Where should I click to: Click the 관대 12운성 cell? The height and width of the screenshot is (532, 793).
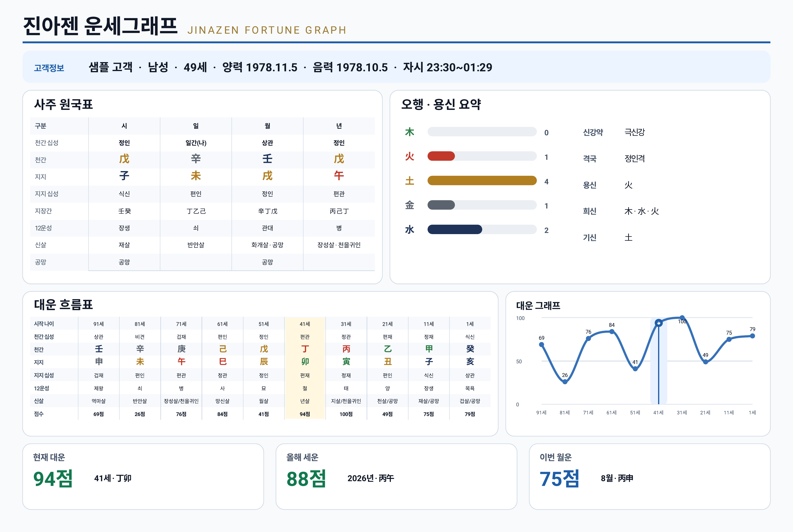[267, 228]
